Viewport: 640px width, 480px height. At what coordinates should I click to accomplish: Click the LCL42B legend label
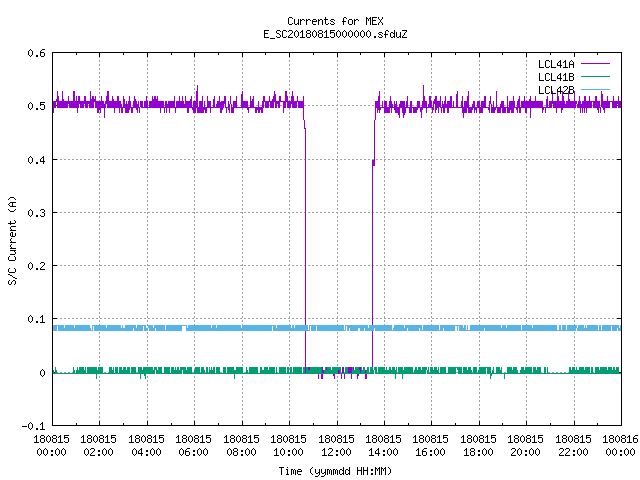[556, 90]
